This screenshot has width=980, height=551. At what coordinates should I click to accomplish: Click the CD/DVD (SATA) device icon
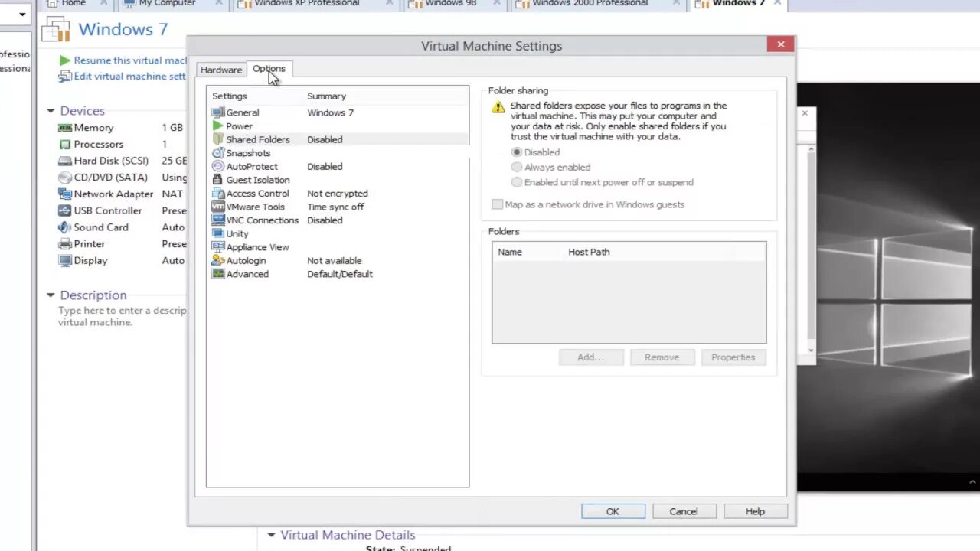[65, 178]
